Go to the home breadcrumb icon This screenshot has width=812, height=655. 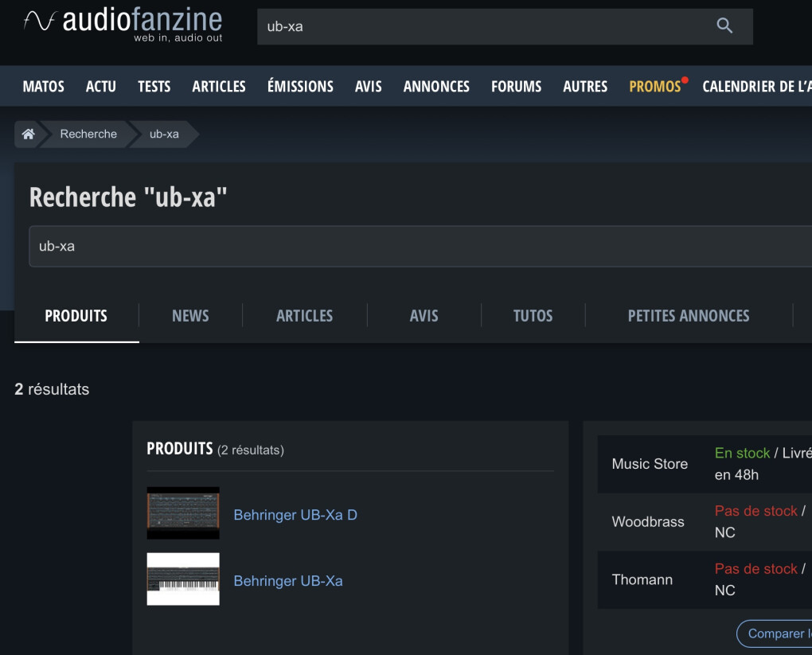pos(28,135)
